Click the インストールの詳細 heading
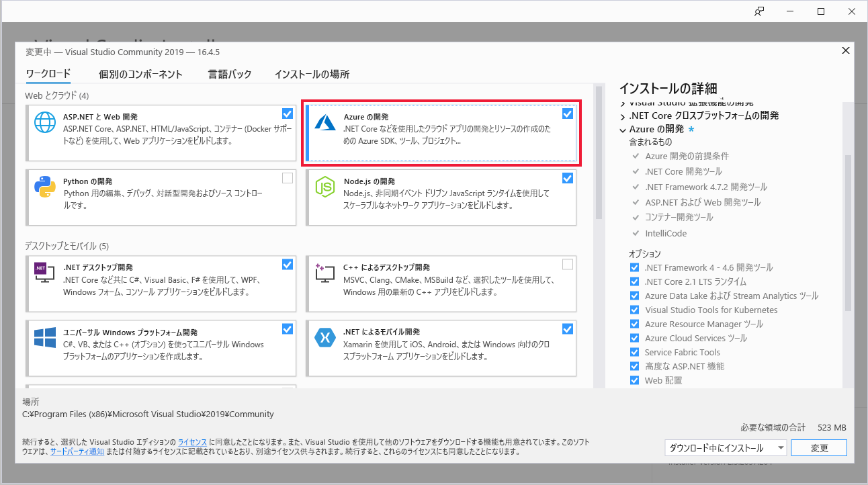868x485 pixels. point(668,88)
